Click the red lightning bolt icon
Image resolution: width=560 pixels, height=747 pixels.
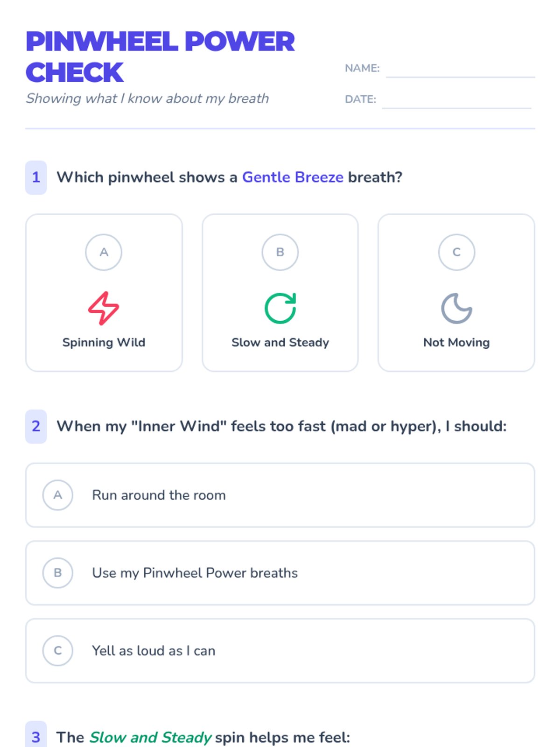[x=104, y=308]
